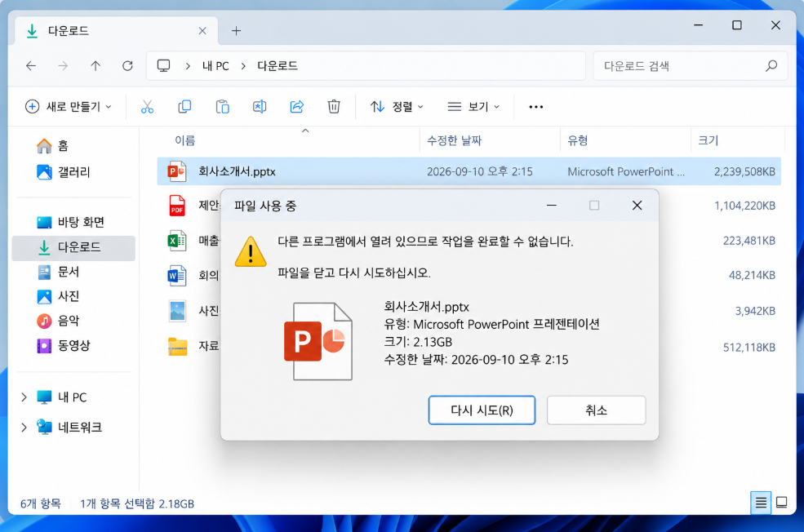The image size is (804, 532).
Task: Refresh the folder view
Action: click(x=127, y=65)
